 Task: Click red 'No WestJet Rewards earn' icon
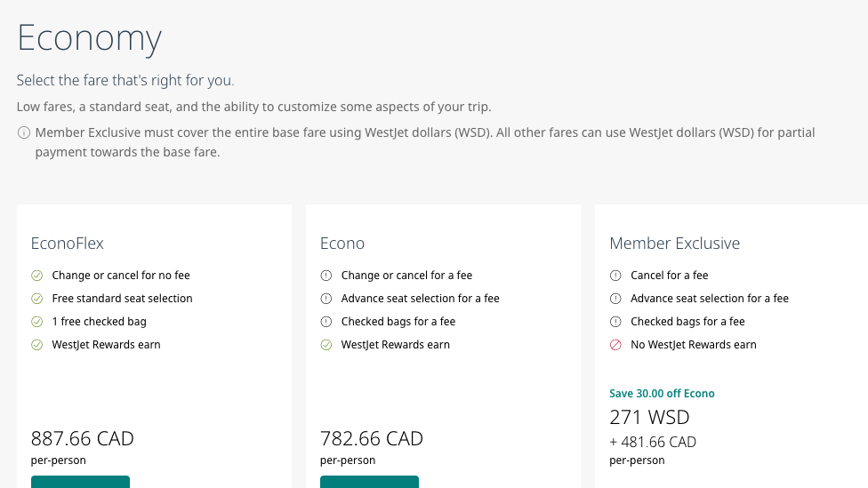(615, 345)
